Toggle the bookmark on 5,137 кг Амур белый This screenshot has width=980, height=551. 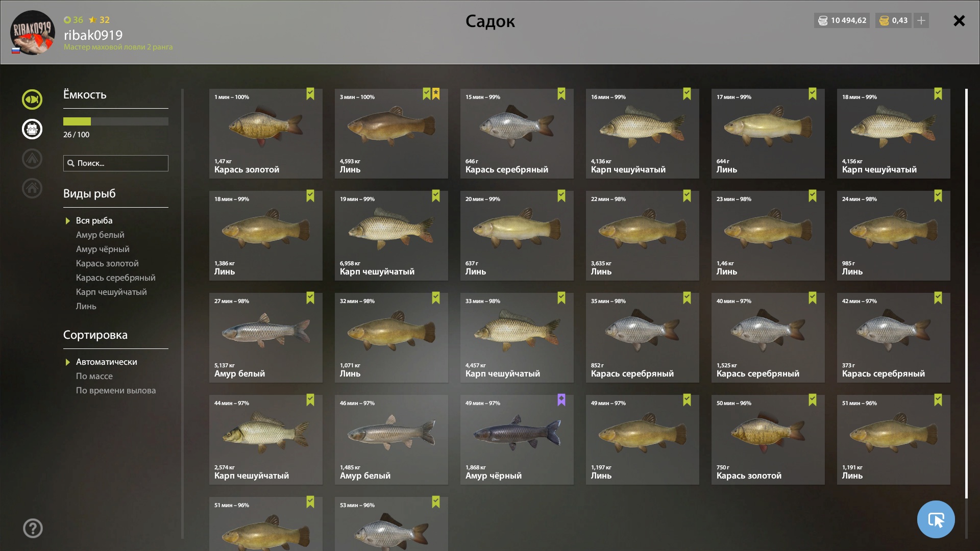(x=310, y=298)
